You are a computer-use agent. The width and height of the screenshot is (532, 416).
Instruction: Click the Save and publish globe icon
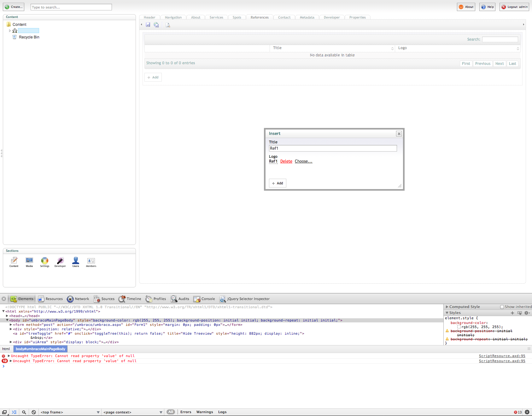tap(156, 25)
